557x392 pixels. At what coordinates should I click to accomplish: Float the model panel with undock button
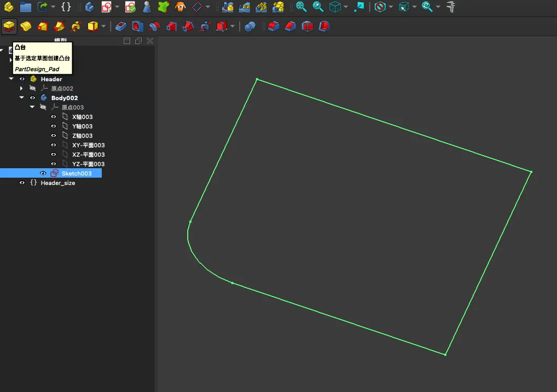click(138, 41)
